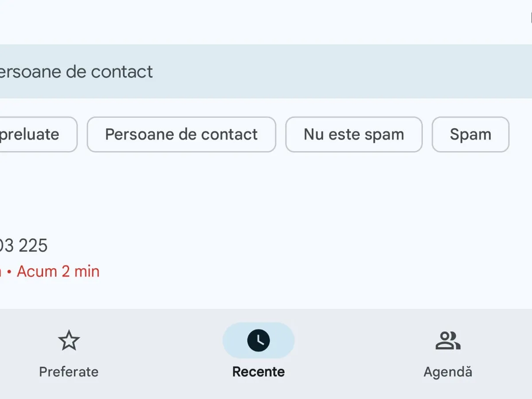Click the red 'Acum 2 min' call timestamp
This screenshot has height=399, width=532.
click(58, 271)
